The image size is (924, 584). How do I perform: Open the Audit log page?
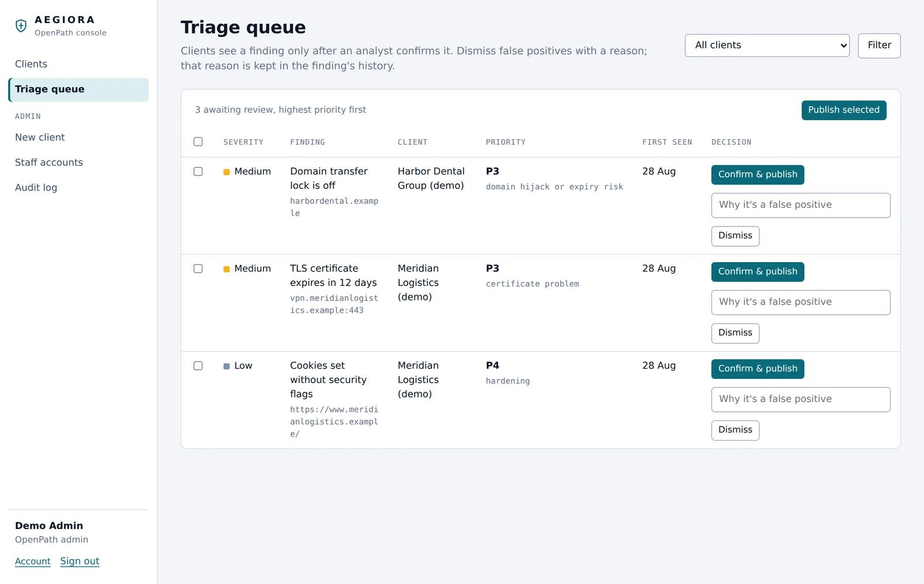pyautogui.click(x=79, y=188)
